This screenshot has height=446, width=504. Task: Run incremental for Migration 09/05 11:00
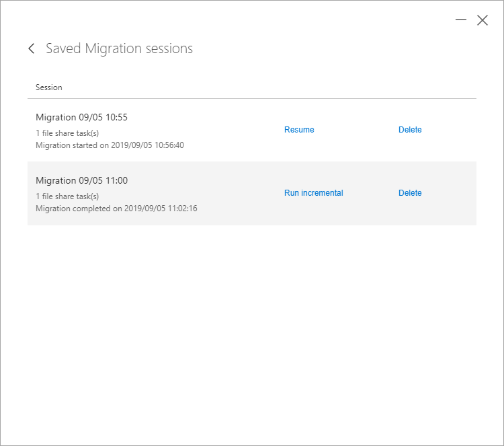[313, 193]
